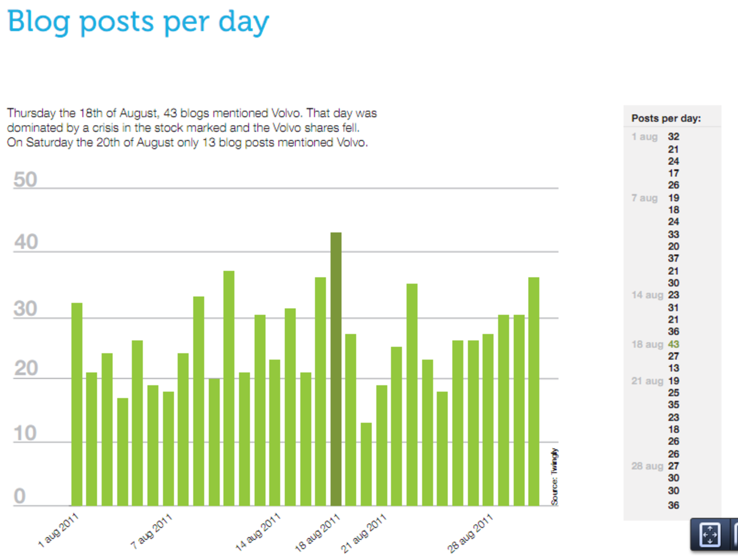Select the '7 aug 2011' x-axis label

(152, 531)
